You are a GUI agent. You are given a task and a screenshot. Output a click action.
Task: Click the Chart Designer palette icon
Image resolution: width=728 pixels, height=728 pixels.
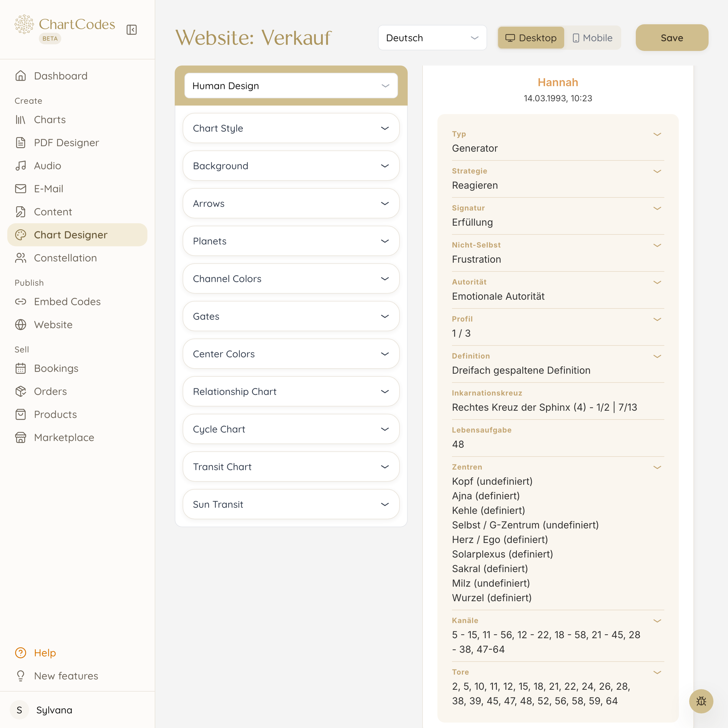(21, 235)
